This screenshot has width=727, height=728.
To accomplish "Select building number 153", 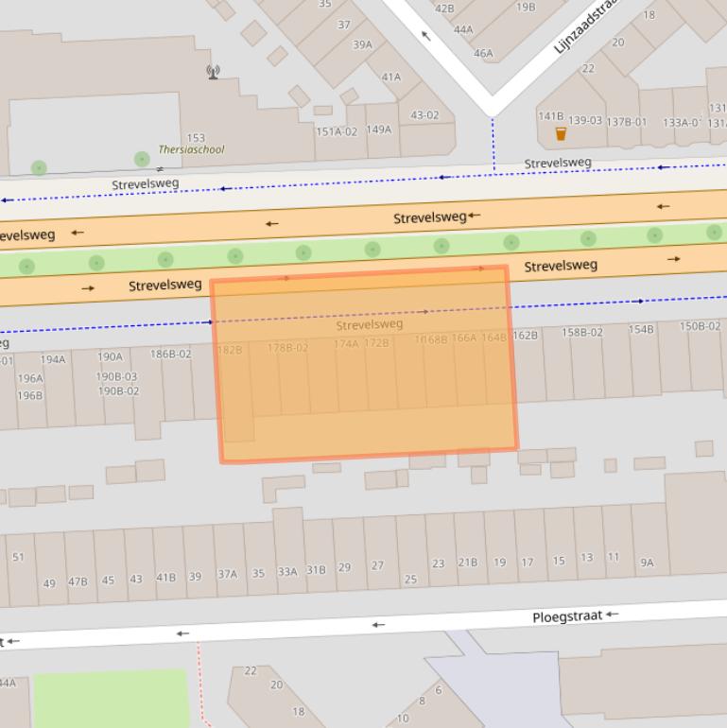I will (196, 138).
